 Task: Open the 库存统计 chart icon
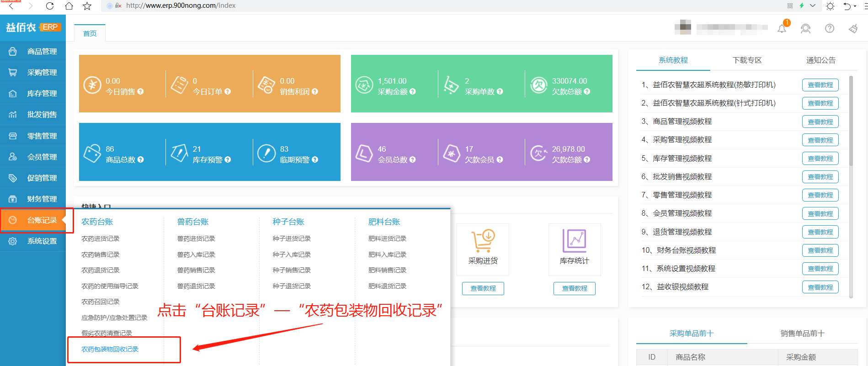point(574,241)
